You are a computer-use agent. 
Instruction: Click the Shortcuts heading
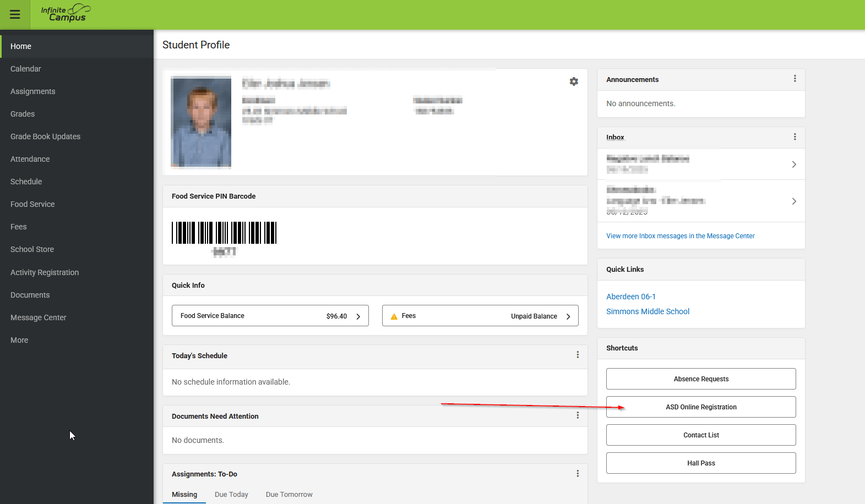[x=622, y=348]
